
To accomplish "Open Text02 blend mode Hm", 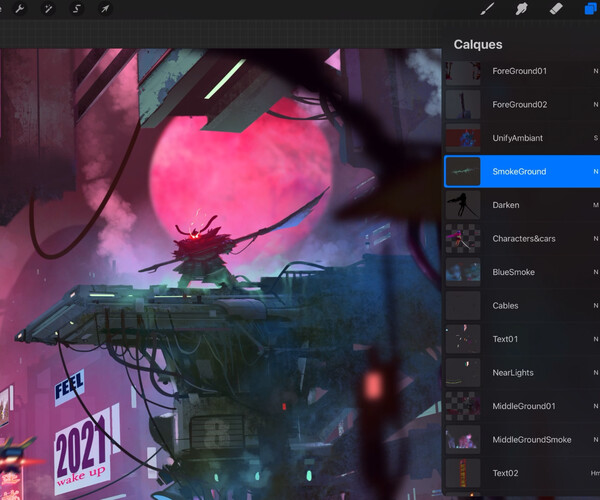I will (595, 473).
